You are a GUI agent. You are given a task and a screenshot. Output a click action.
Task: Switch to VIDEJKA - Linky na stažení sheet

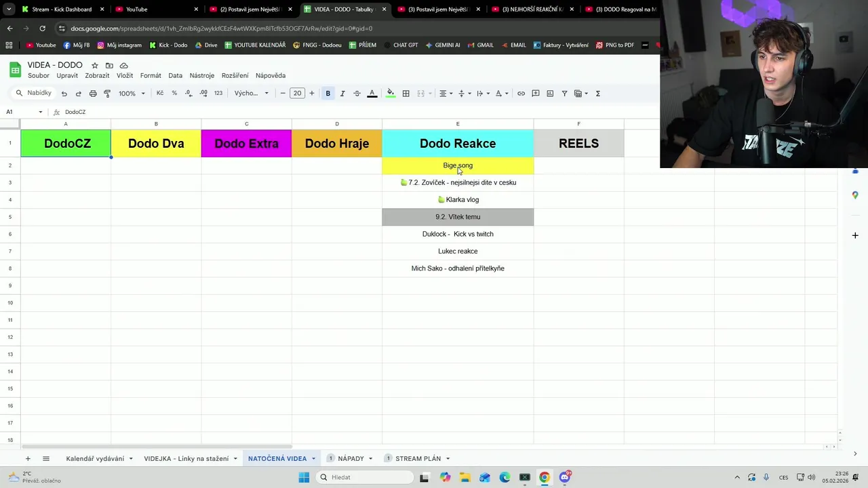point(186,459)
